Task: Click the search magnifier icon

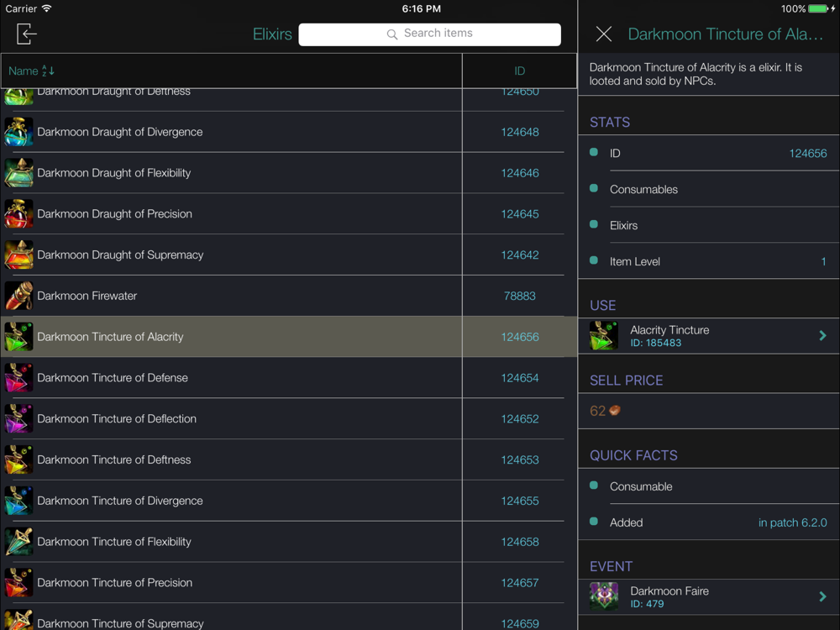Action: pos(392,34)
